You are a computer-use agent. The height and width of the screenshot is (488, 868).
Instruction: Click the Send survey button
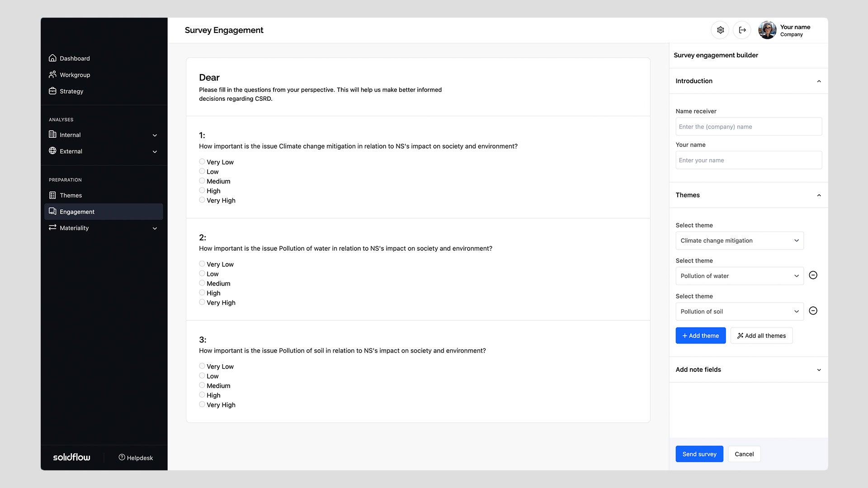coord(699,454)
